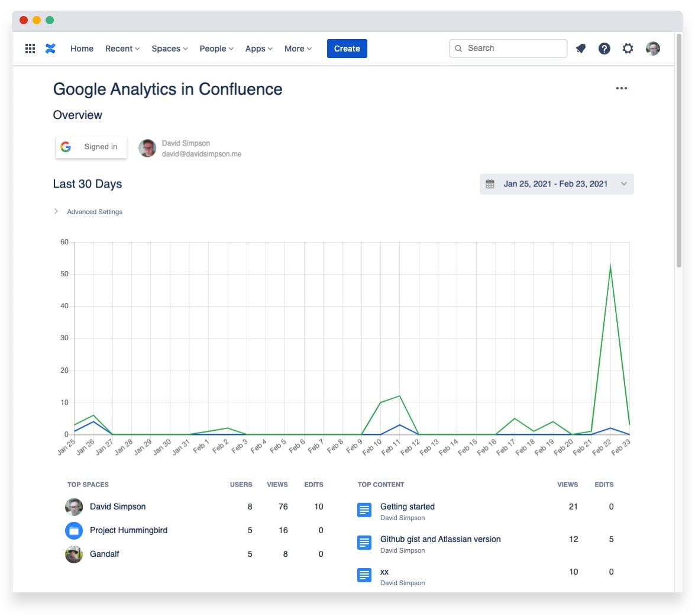Click the Top Spaces EDITS header
Image resolution: width=695 pixels, height=616 pixels.
coord(314,485)
